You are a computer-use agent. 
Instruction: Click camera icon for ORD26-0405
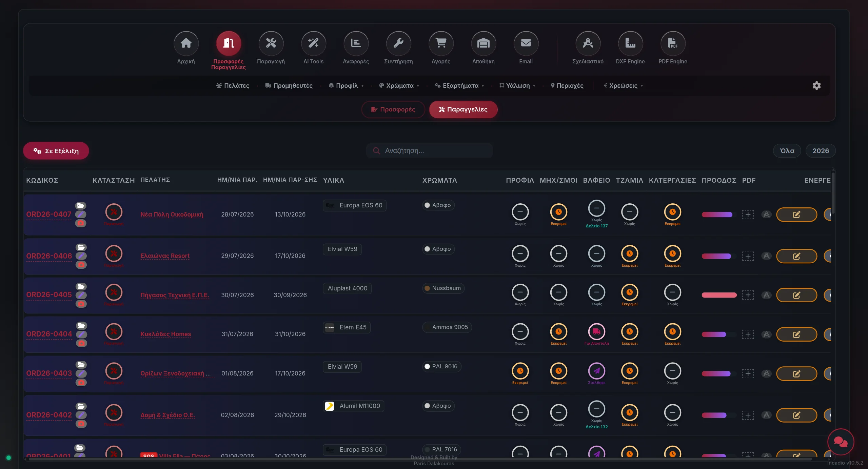[81, 304]
